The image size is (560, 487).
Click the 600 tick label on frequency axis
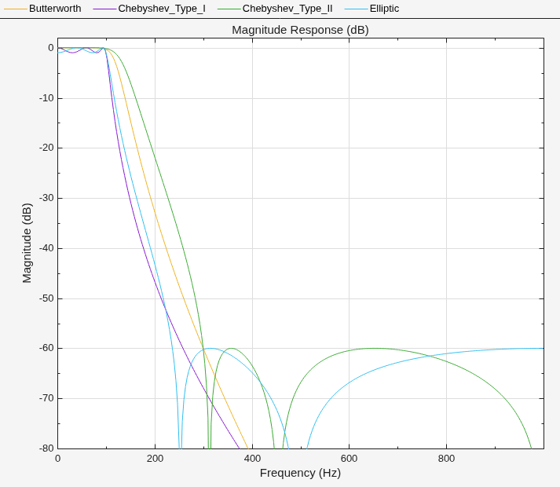349,458
